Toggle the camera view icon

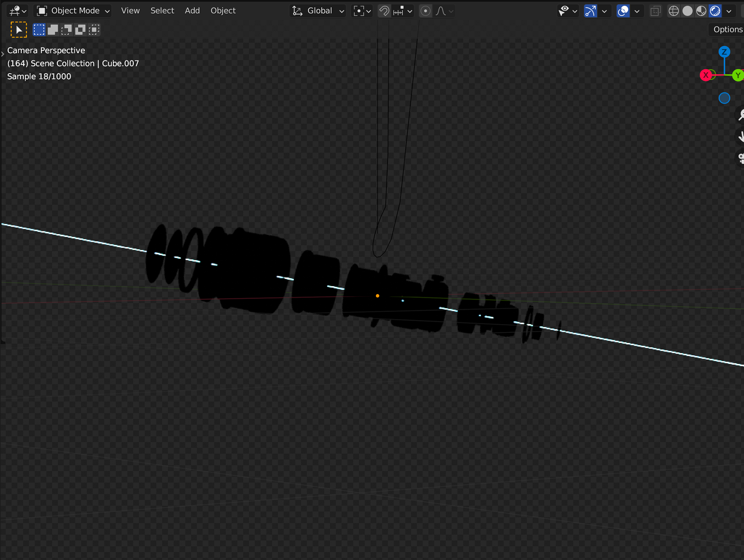741,158
